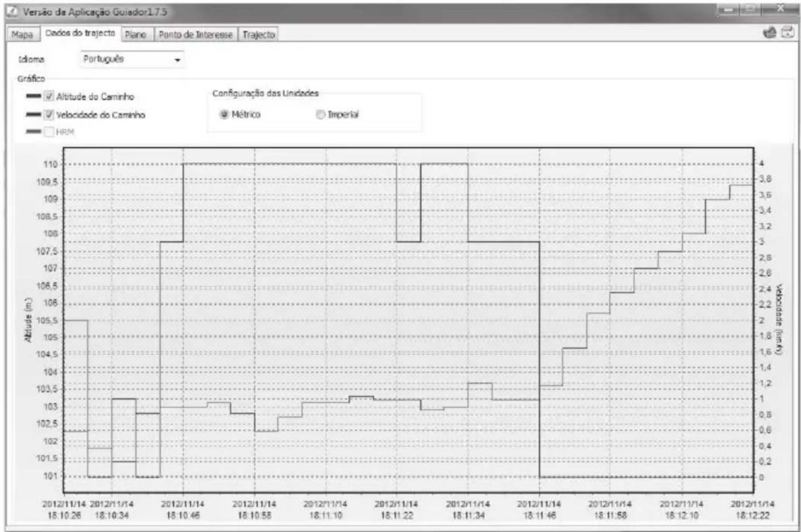Click the HRM legend color line
Screen dimensions: 801x532
[34, 132]
